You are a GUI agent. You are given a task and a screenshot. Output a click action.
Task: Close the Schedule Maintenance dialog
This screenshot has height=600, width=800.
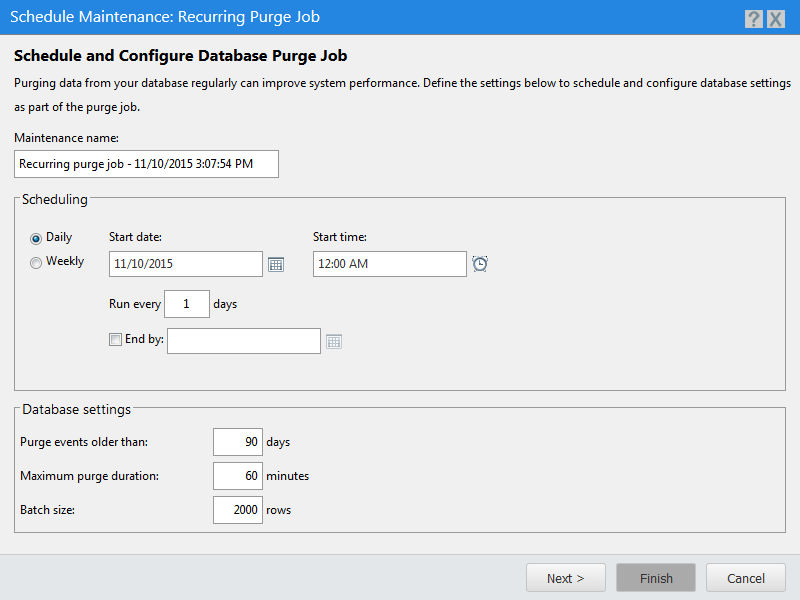tap(775, 18)
